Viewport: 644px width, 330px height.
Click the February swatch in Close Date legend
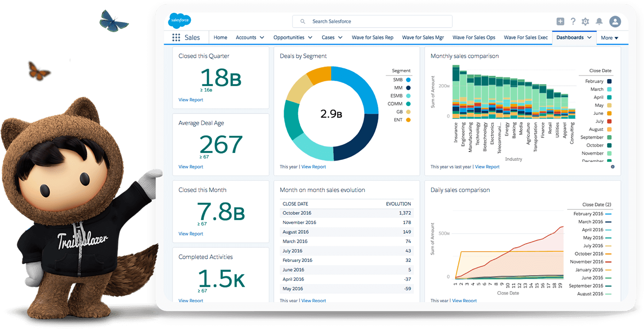[609, 81]
